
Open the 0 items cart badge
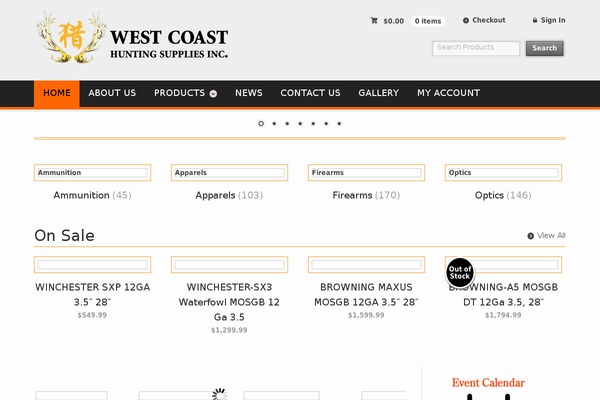click(428, 21)
